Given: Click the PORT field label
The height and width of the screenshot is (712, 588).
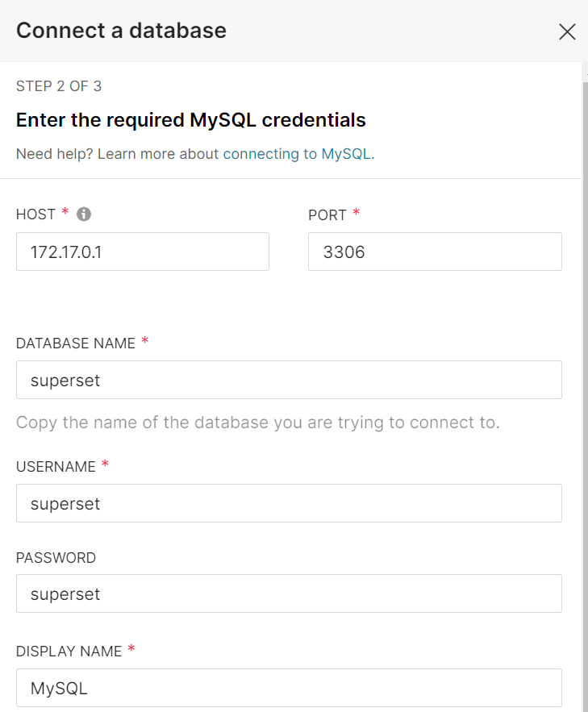Looking at the screenshot, I should (x=327, y=215).
